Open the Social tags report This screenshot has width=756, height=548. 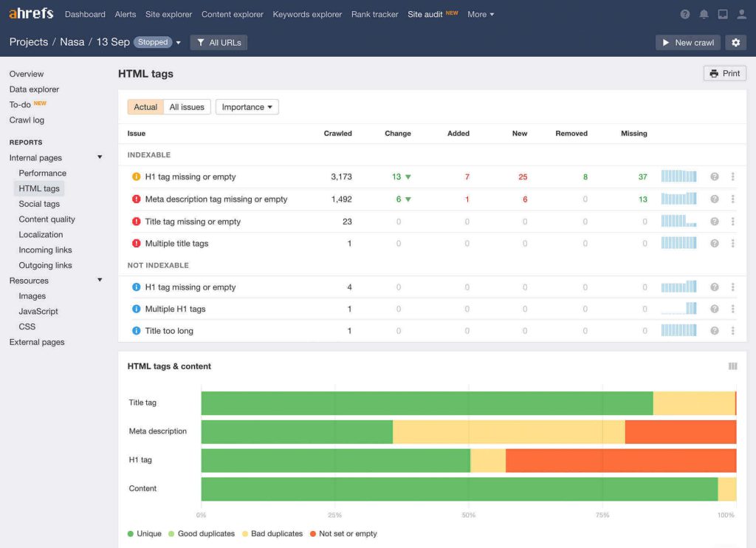(x=38, y=204)
